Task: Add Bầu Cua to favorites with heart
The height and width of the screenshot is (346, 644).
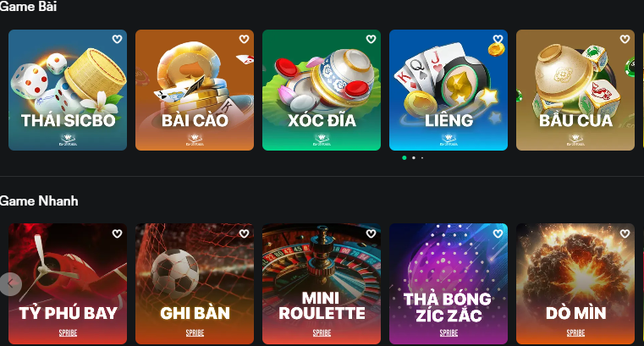Action: 625,39
